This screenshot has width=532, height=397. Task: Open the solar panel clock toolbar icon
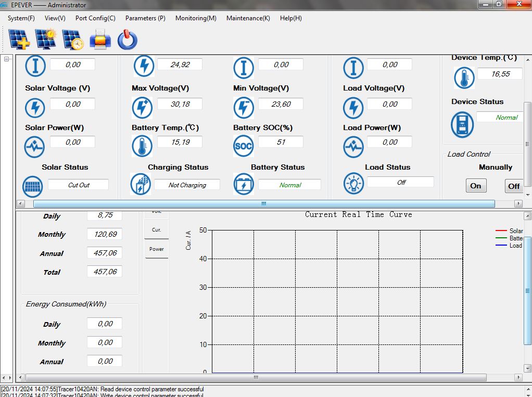pyautogui.click(x=73, y=39)
